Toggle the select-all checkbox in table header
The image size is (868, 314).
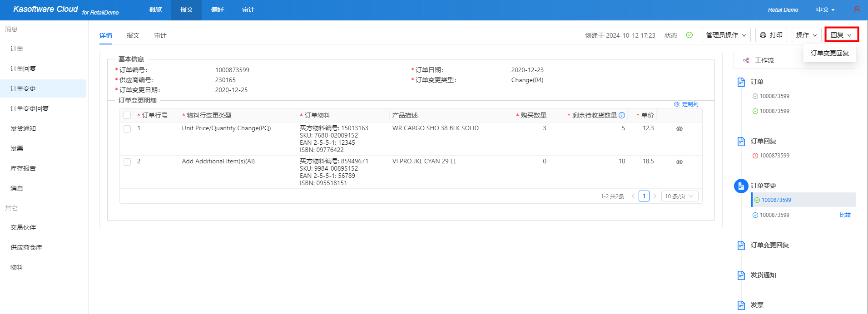coord(127,115)
